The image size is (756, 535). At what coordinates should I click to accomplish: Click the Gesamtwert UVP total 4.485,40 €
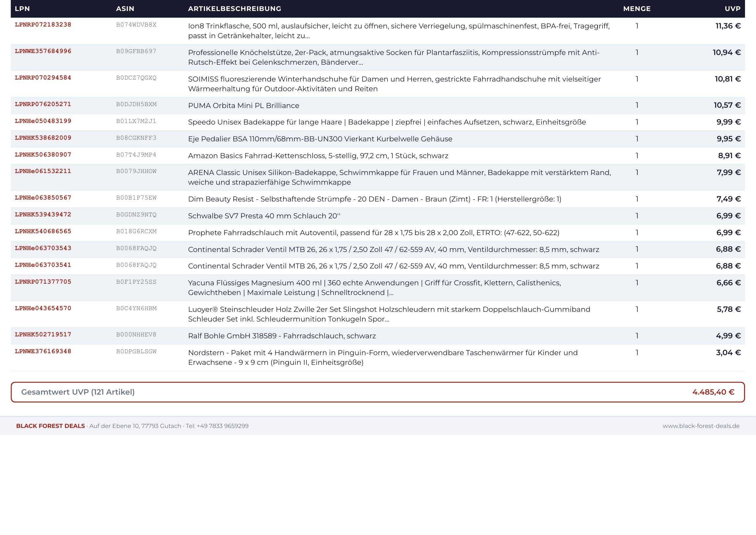[x=713, y=392]
